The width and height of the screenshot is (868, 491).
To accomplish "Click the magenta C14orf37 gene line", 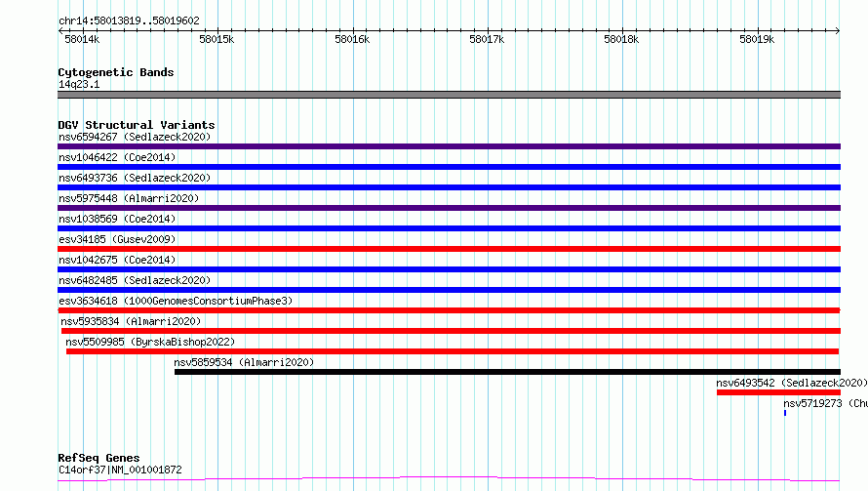I will click(449, 478).
